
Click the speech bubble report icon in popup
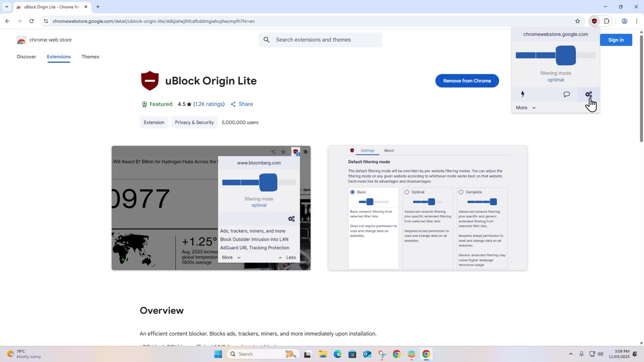pyautogui.click(x=567, y=95)
